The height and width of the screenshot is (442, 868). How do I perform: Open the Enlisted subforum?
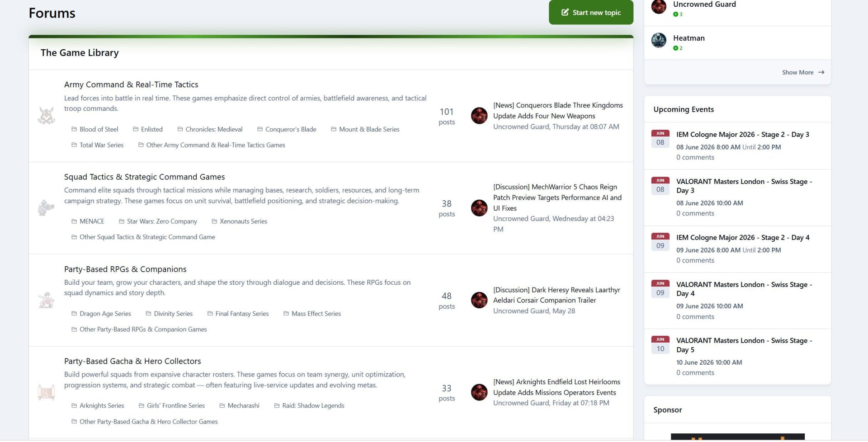(x=148, y=129)
